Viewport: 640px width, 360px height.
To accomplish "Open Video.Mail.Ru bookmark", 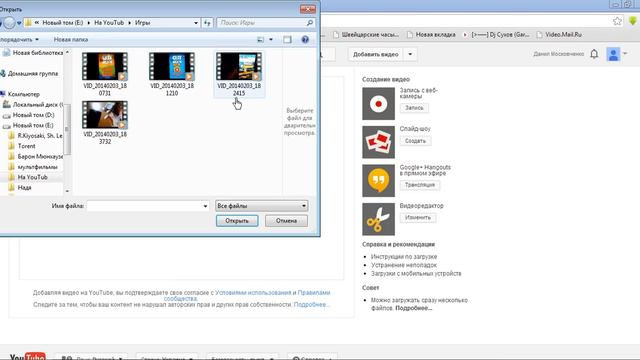I will click(x=559, y=35).
